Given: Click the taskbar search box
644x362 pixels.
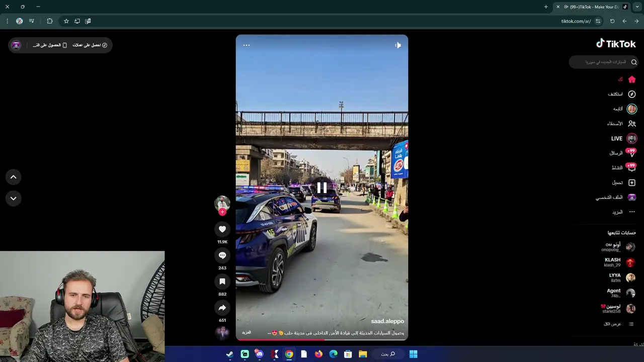Looking at the screenshot, I should coord(387,354).
